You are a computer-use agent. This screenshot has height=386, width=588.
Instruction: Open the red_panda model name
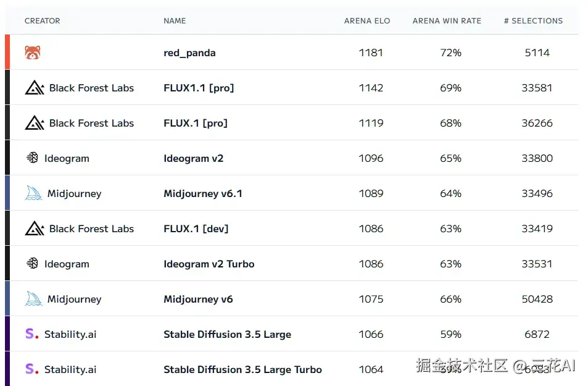click(189, 53)
